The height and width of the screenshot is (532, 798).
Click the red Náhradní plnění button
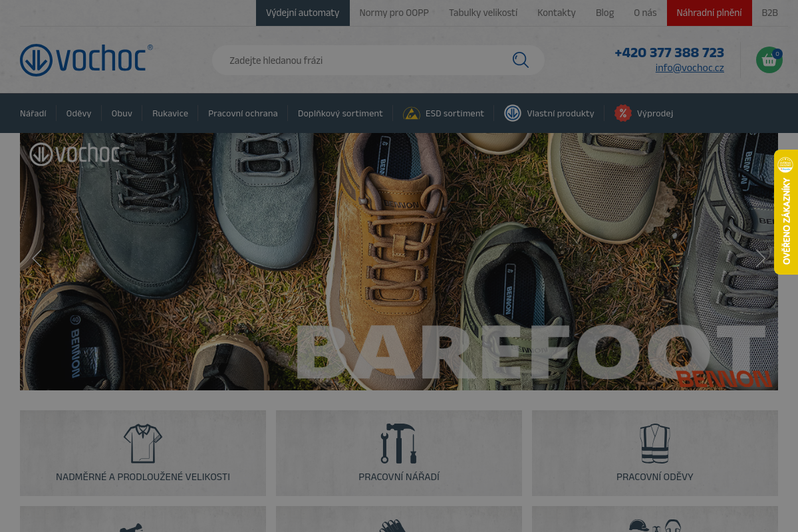(709, 13)
